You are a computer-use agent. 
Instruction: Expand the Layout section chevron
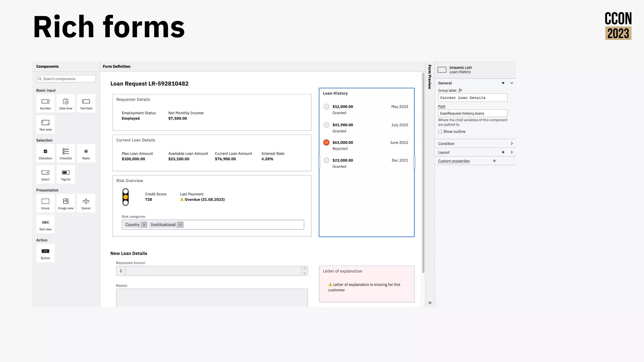tap(512, 152)
